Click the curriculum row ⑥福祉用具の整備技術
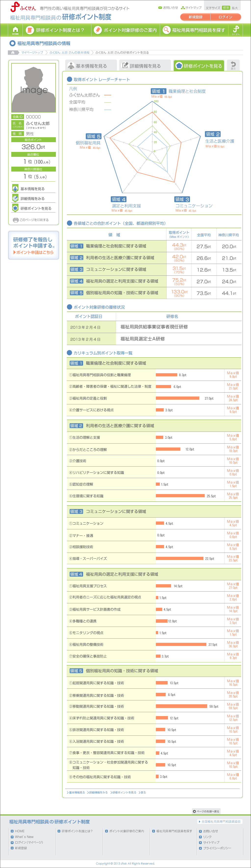 pyautogui.click(x=154, y=645)
